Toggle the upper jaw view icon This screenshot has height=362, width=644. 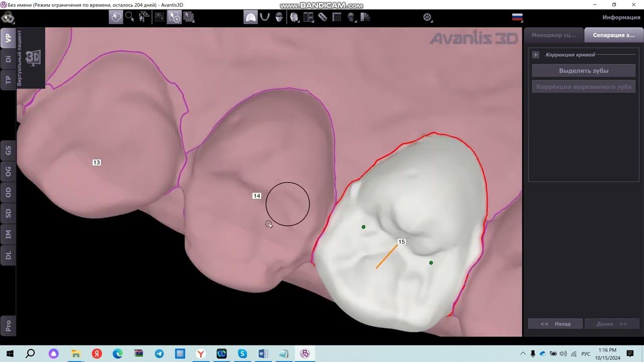[250, 18]
